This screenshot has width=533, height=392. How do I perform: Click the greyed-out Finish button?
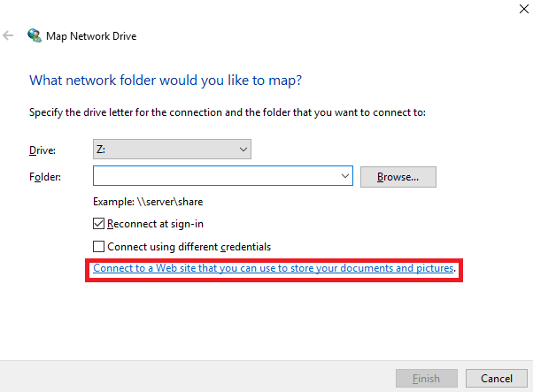pos(426,379)
